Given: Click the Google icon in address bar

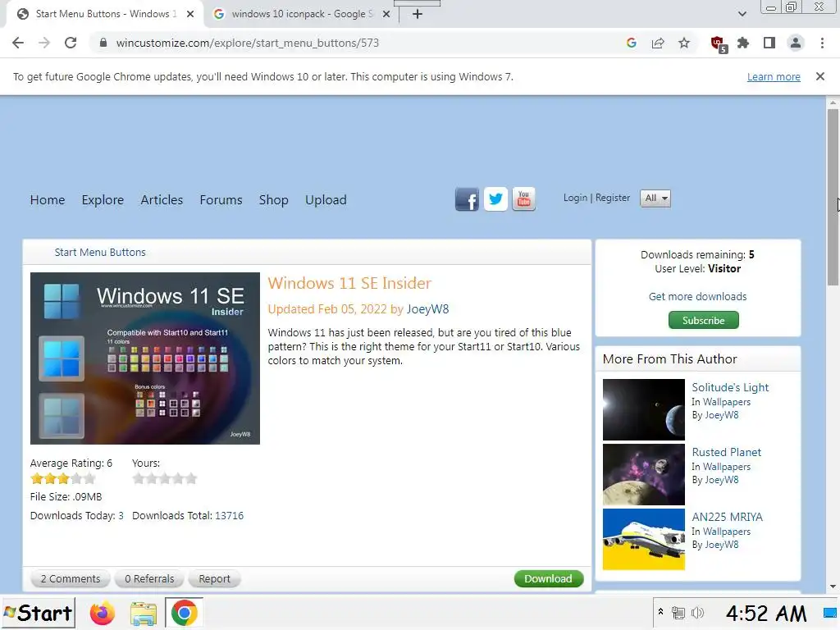Looking at the screenshot, I should pyautogui.click(x=632, y=43).
